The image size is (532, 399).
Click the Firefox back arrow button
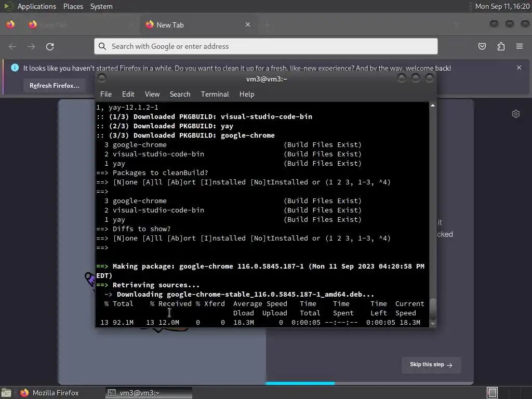coord(12,46)
